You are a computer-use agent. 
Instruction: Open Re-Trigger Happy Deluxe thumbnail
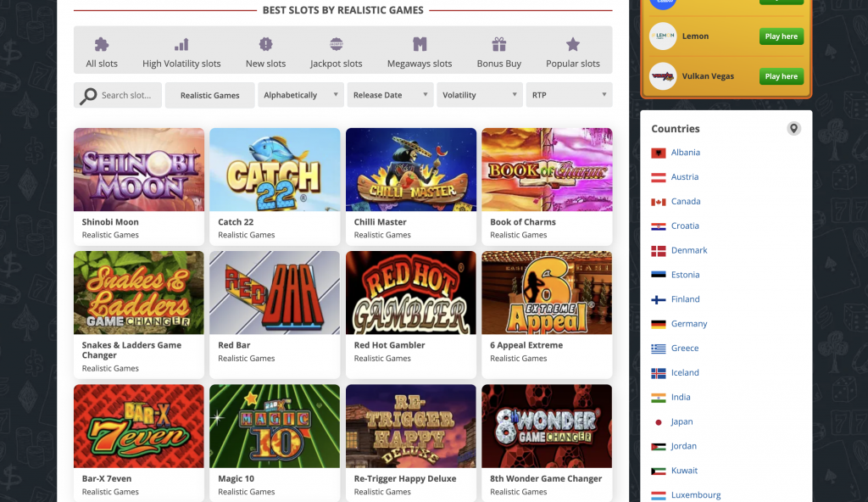[x=411, y=426]
